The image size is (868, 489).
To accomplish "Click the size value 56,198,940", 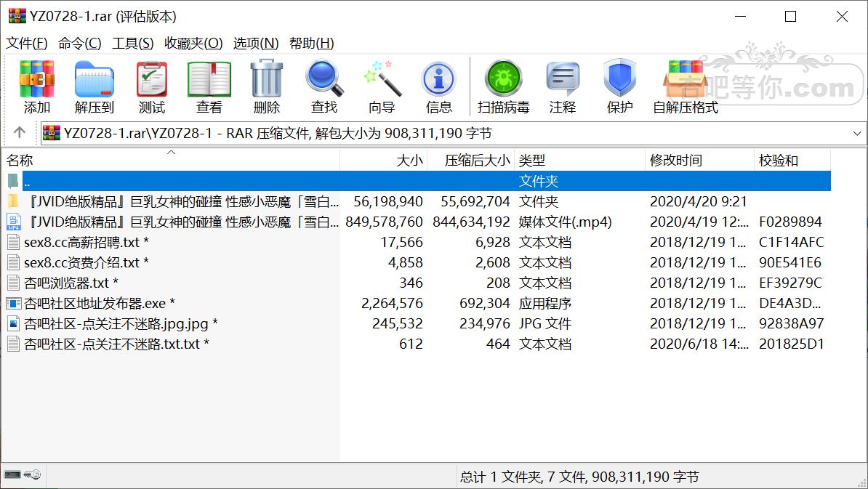I will [388, 201].
